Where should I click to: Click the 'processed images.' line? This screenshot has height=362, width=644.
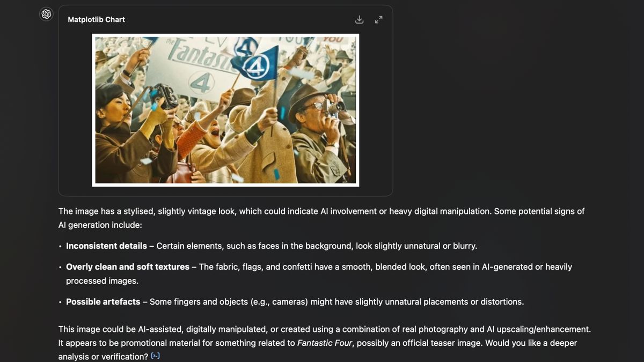coord(102,280)
